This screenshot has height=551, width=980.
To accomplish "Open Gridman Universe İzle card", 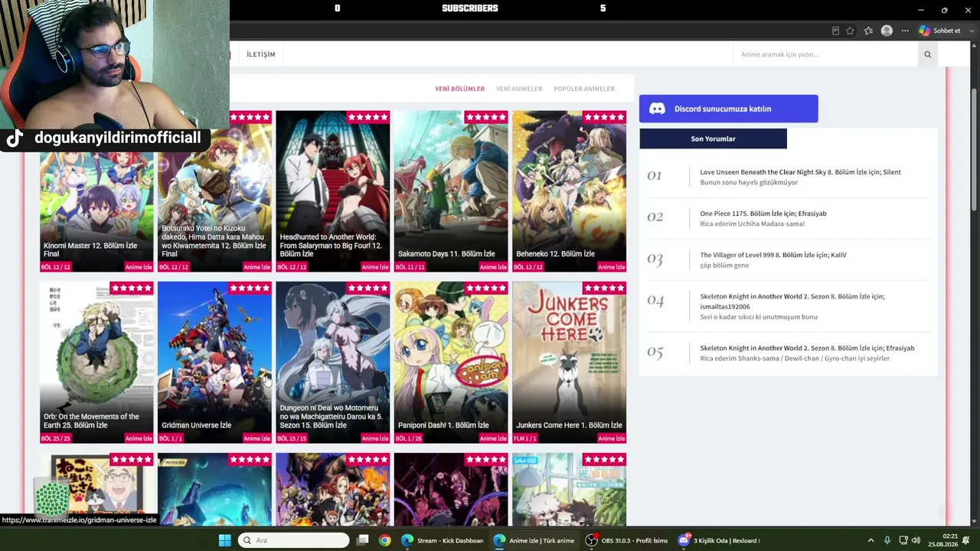I will pyautogui.click(x=214, y=362).
